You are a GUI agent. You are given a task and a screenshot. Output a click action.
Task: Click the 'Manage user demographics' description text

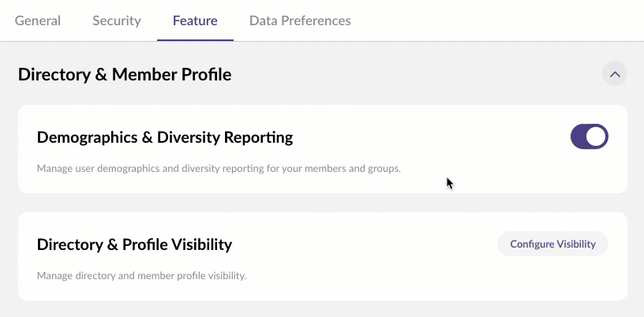pos(219,168)
